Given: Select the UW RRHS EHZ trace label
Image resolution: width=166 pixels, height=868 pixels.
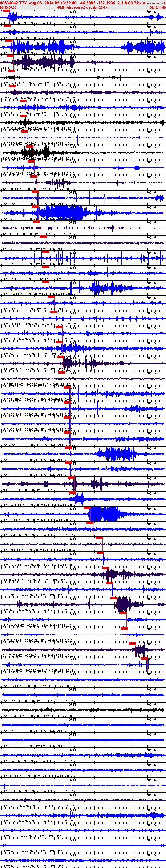Looking at the screenshot, I should 39,279.
